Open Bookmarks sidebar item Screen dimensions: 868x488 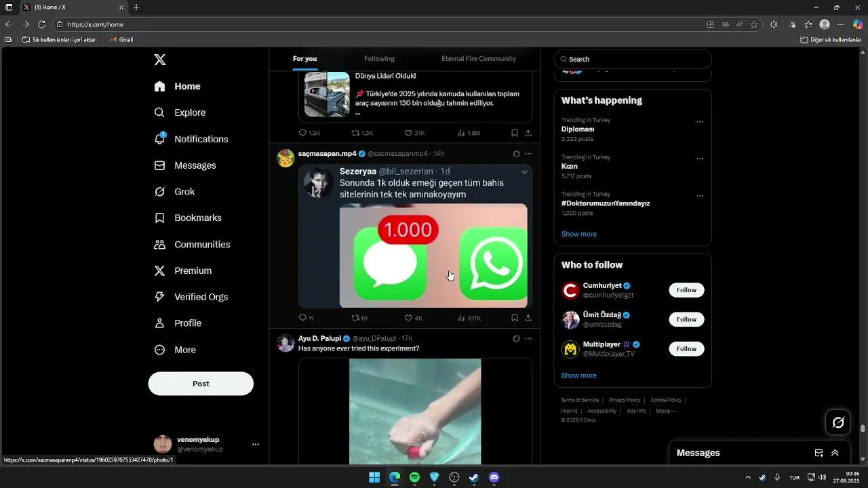coord(188,218)
